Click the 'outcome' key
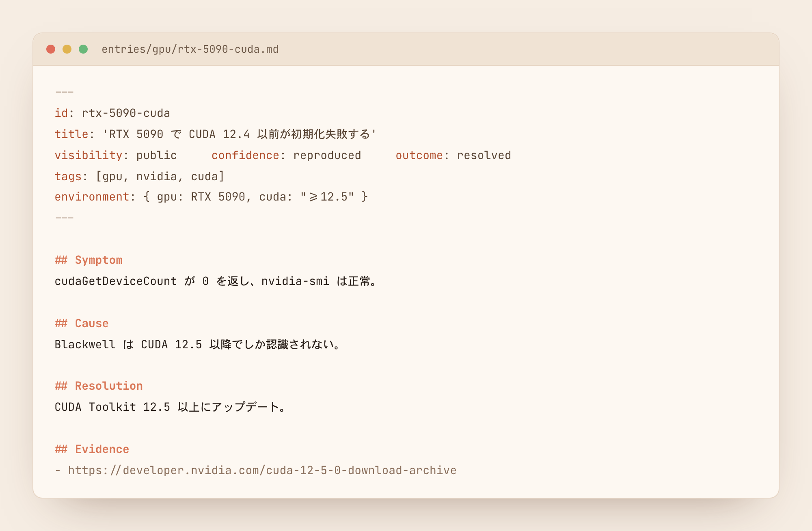The height and width of the screenshot is (531, 812). click(419, 155)
